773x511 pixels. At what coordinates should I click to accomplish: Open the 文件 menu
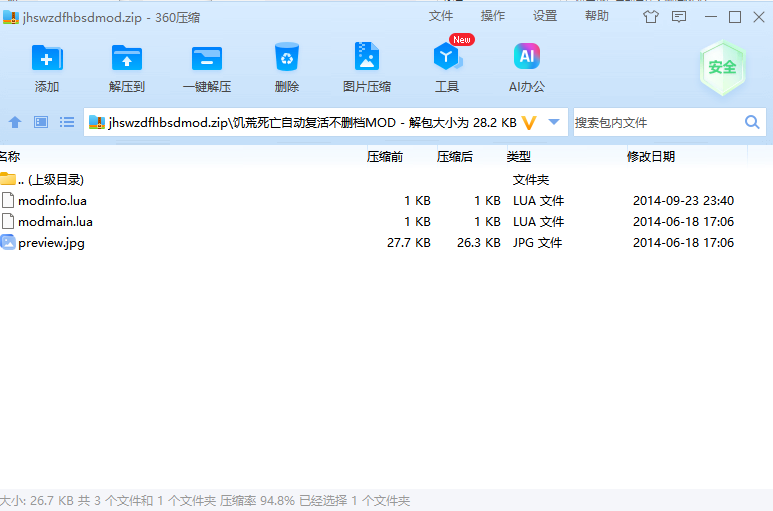point(441,16)
